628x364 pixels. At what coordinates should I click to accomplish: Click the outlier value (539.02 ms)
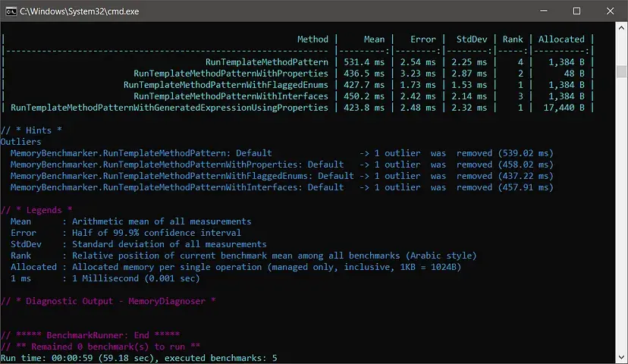point(526,153)
